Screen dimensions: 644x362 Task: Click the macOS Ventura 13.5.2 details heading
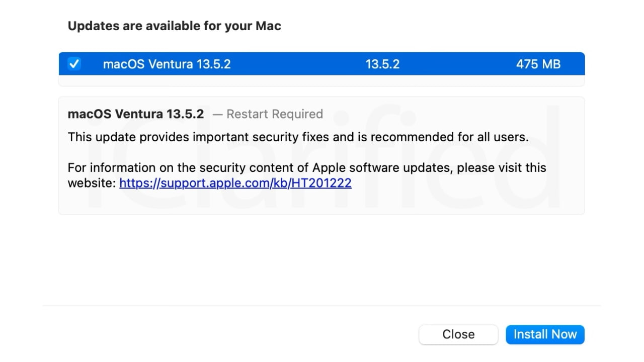135,114
